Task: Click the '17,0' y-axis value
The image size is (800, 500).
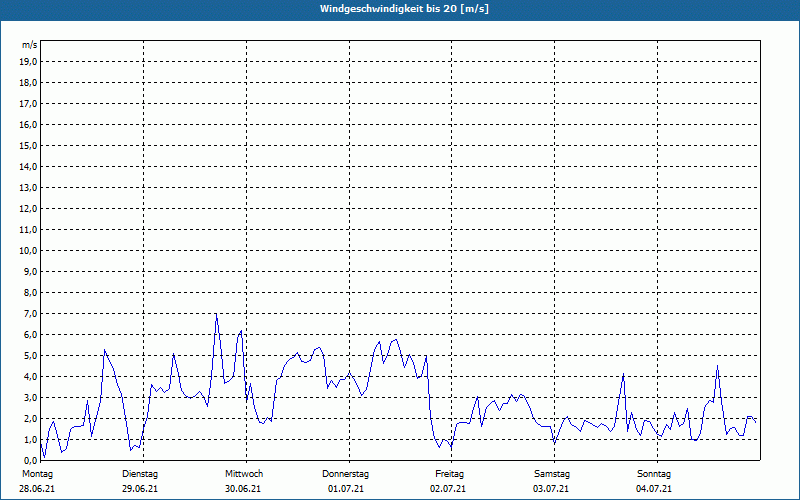Action: pyautogui.click(x=29, y=104)
